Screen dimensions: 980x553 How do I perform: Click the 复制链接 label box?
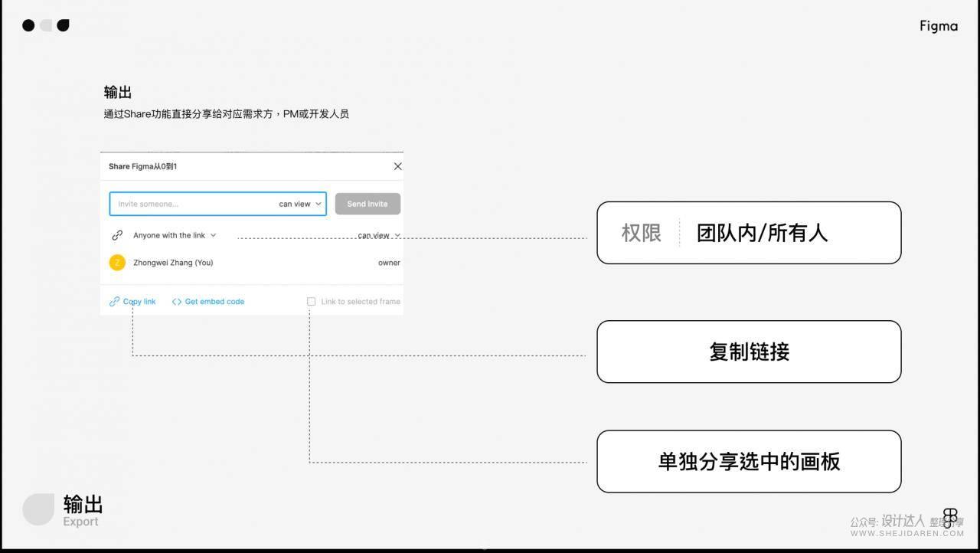pyautogui.click(x=749, y=352)
